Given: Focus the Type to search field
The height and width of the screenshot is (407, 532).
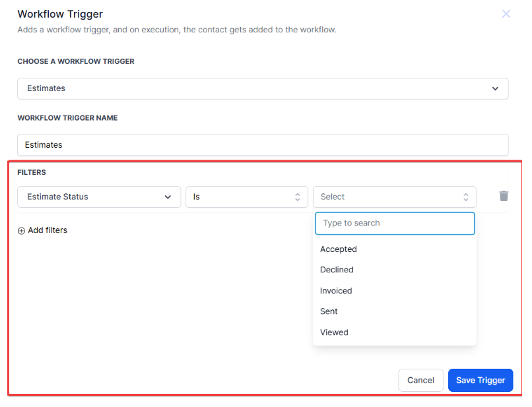Looking at the screenshot, I should point(395,223).
